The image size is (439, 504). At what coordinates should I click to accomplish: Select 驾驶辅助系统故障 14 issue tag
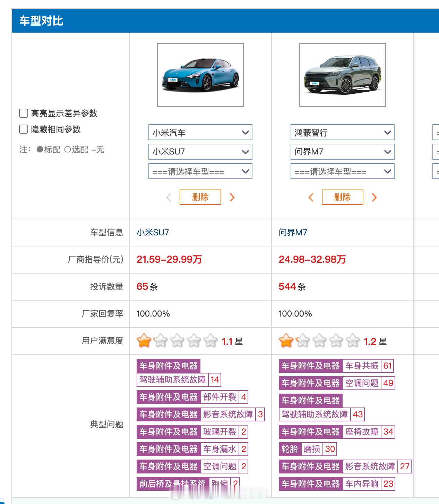tap(179, 372)
